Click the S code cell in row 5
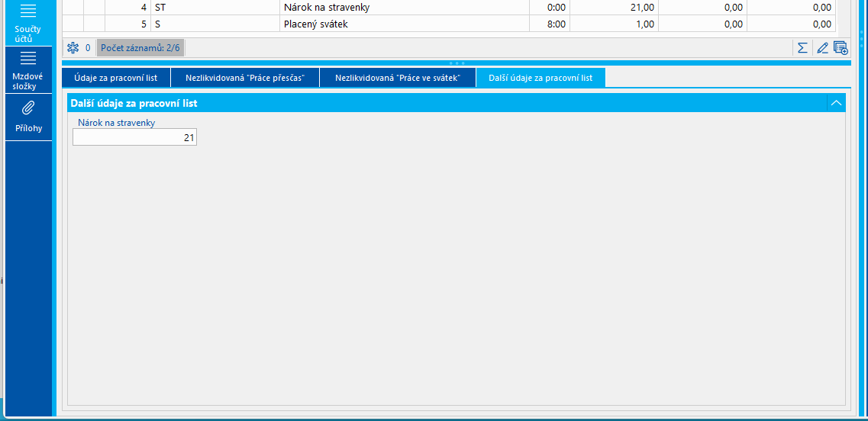The image size is (868, 421). click(215, 24)
